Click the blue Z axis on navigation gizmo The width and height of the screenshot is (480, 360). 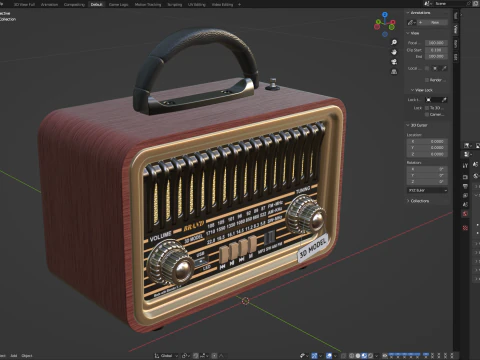click(385, 15)
